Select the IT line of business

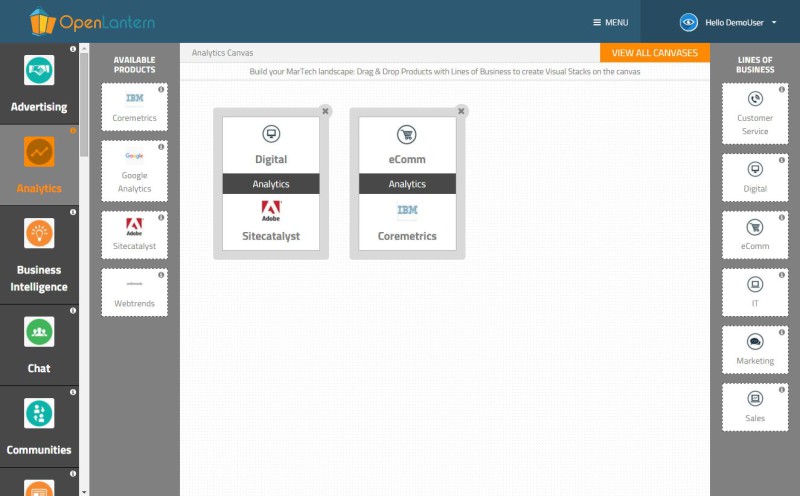pyautogui.click(x=755, y=292)
